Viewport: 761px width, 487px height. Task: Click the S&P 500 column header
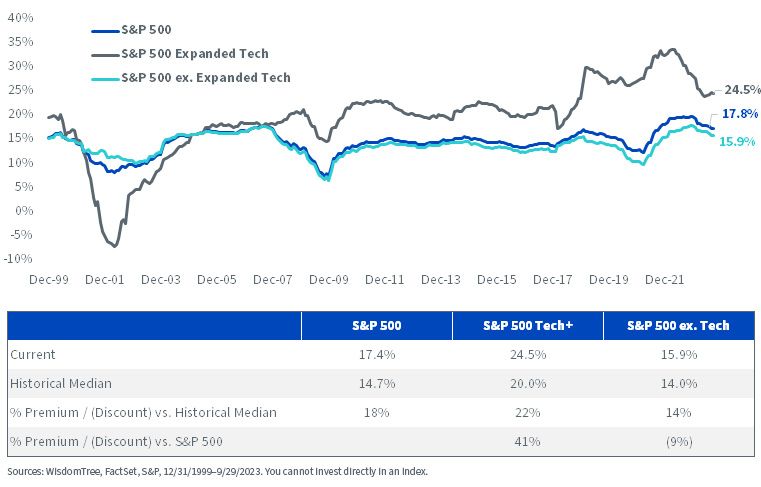[x=377, y=325]
